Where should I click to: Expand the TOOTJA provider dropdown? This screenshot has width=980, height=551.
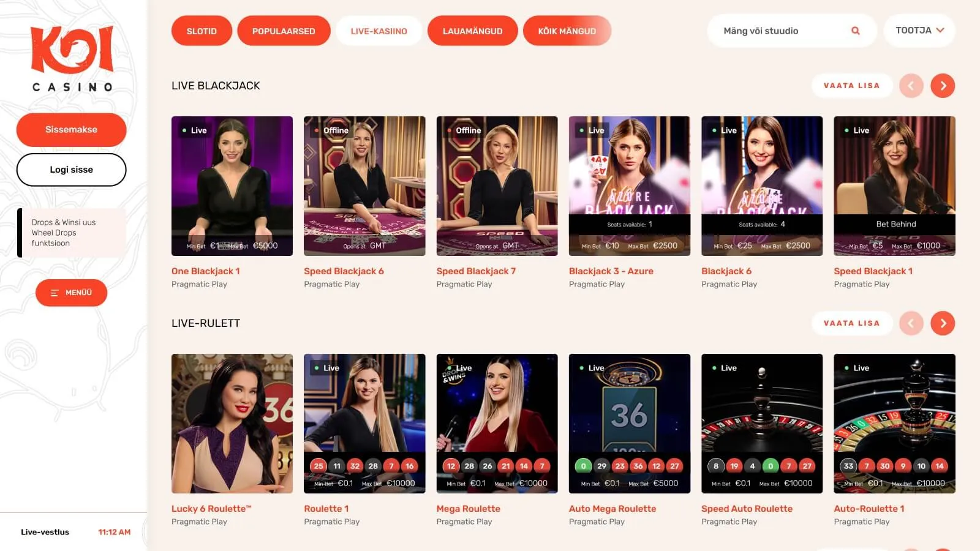pos(919,31)
